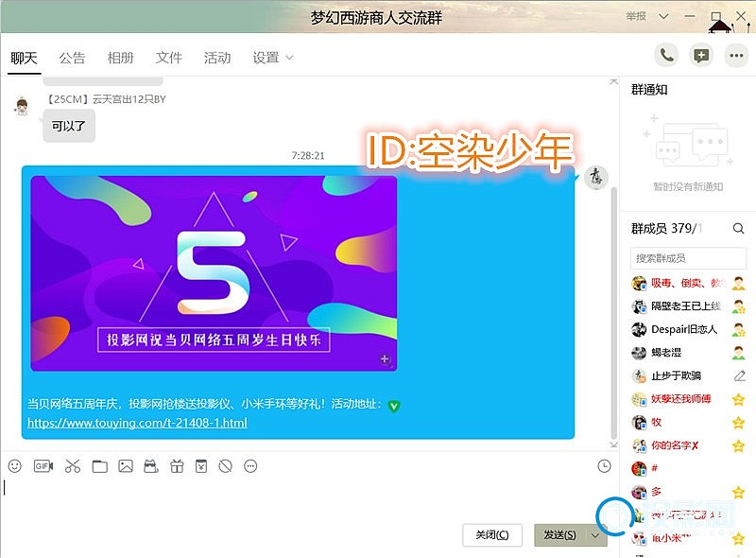Screen dimensions: 756x558
Task: Click the sender avatar beside blue message
Action: (x=596, y=178)
